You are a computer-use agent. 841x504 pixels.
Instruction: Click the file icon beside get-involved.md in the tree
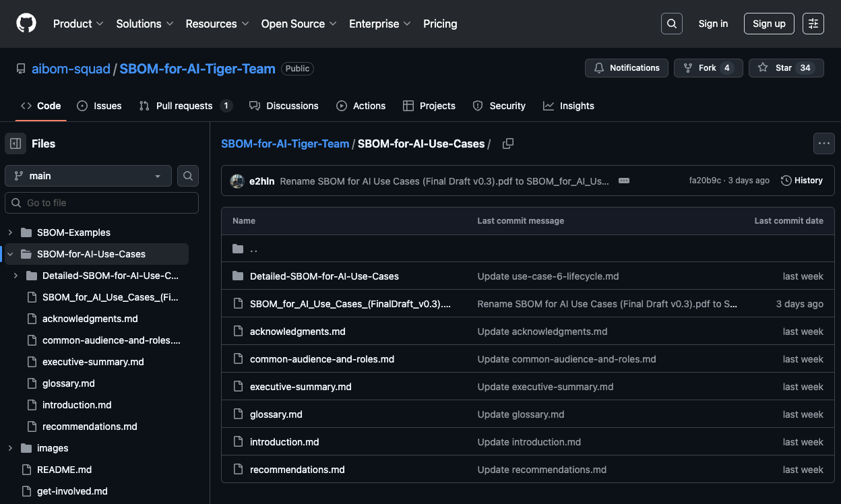coord(26,491)
